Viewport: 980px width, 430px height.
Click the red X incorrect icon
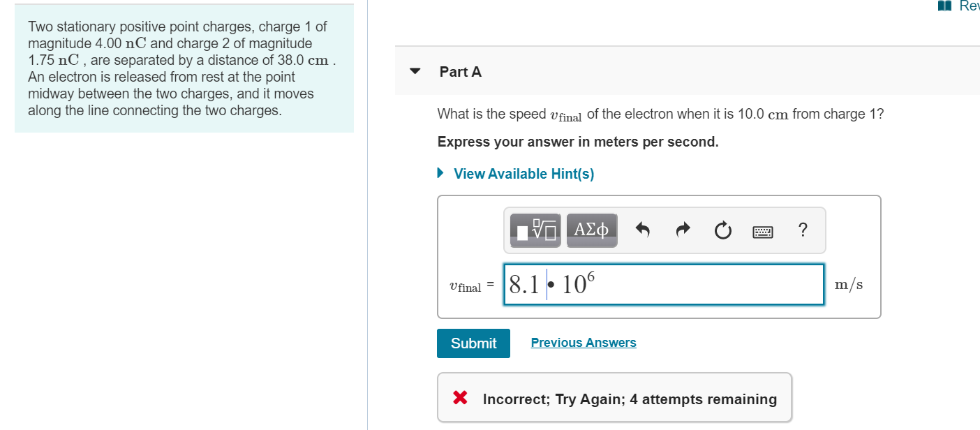click(x=459, y=399)
